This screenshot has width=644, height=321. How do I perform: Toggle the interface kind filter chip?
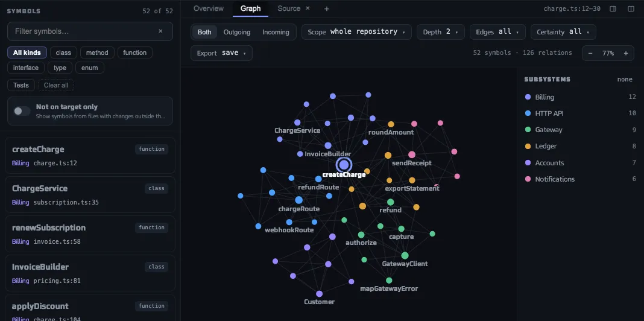pos(26,68)
